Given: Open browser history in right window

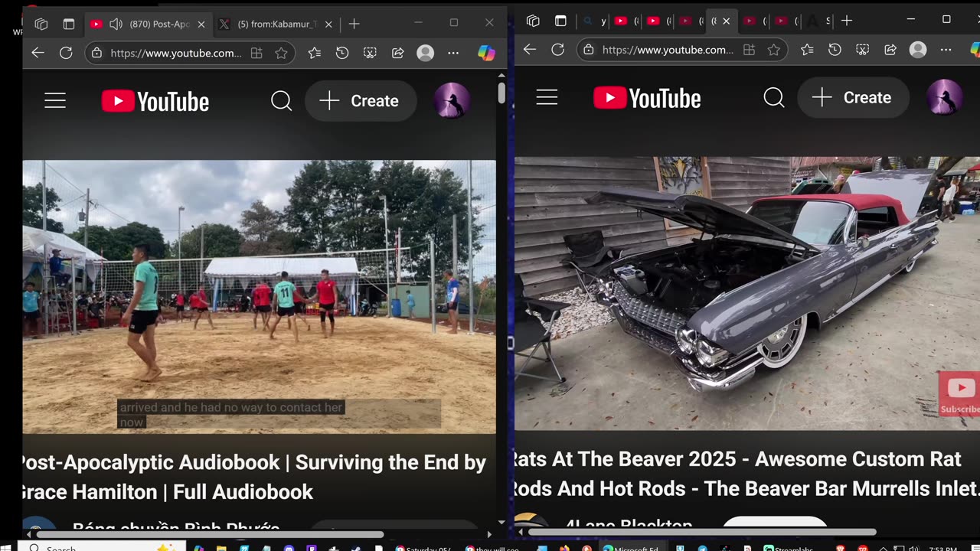Looking at the screenshot, I should (835, 50).
